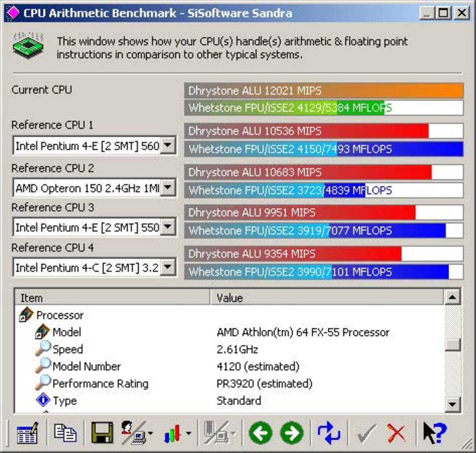Click the Whetstone 3723/4839 MFLOPS bar
Image resolution: width=476 pixels, height=453 pixels.
coord(323,190)
